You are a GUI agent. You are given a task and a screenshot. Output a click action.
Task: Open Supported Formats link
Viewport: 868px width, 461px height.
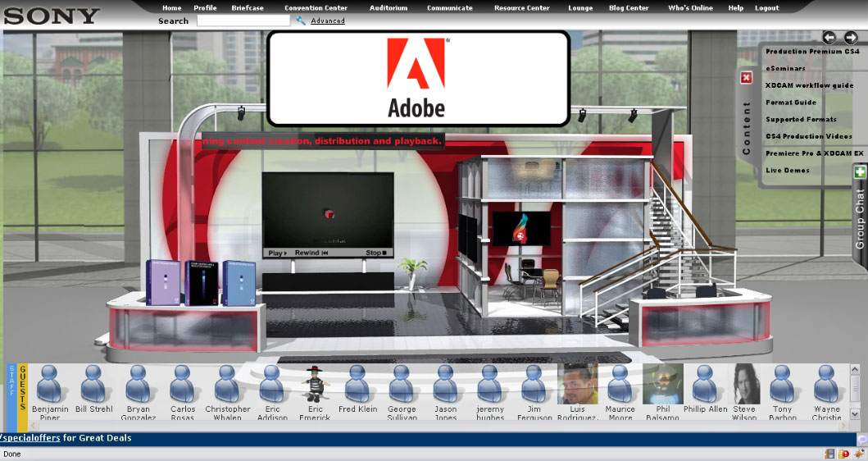801,119
